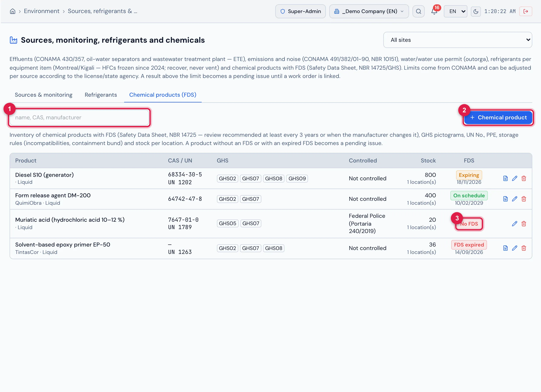Viewport: 541px width, 392px height.
Task: Click the FDS expired status badge
Action: [469, 245]
